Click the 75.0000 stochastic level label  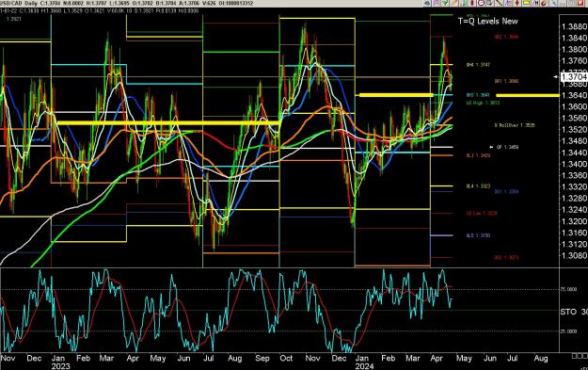coord(568,289)
